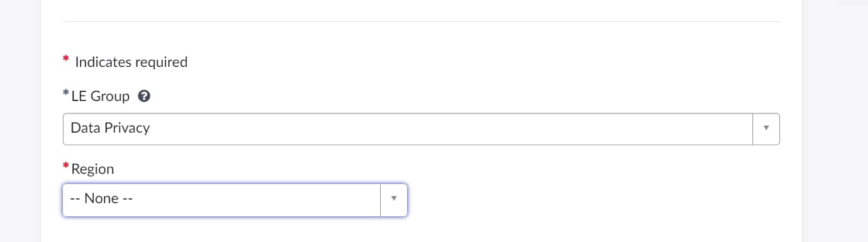Click the red asterisk before Region label
The image size is (868, 242).
coord(66,167)
